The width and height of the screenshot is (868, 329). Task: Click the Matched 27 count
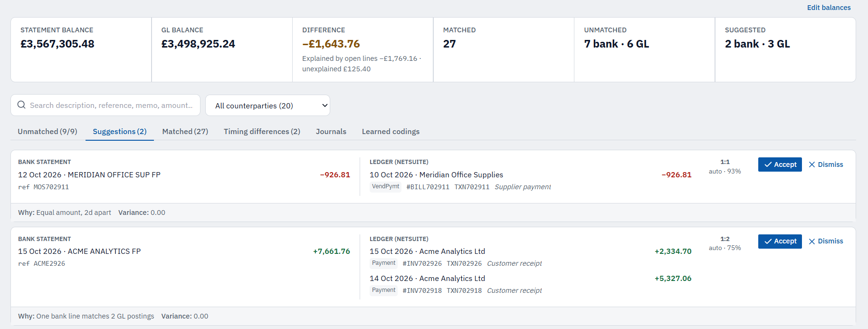(x=449, y=44)
